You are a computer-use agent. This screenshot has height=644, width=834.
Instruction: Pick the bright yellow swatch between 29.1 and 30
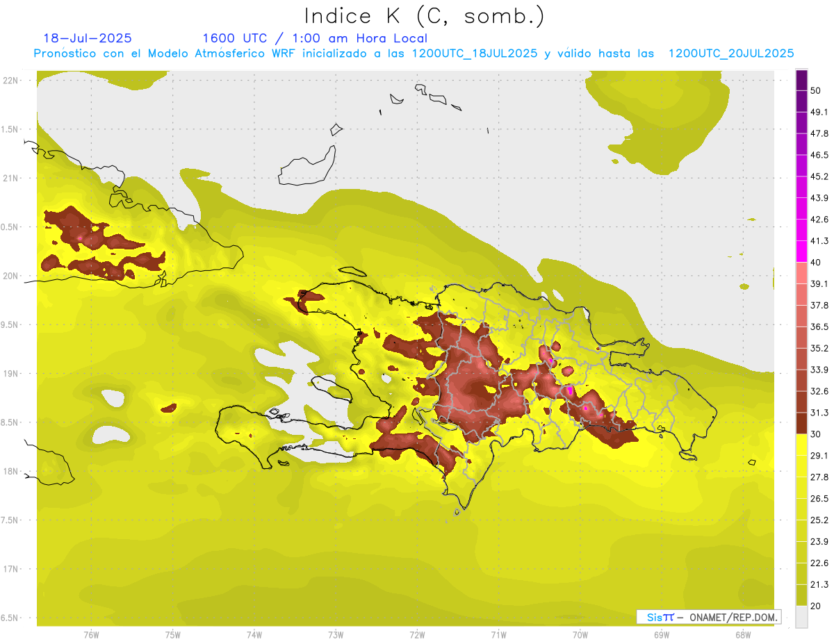[802, 445]
